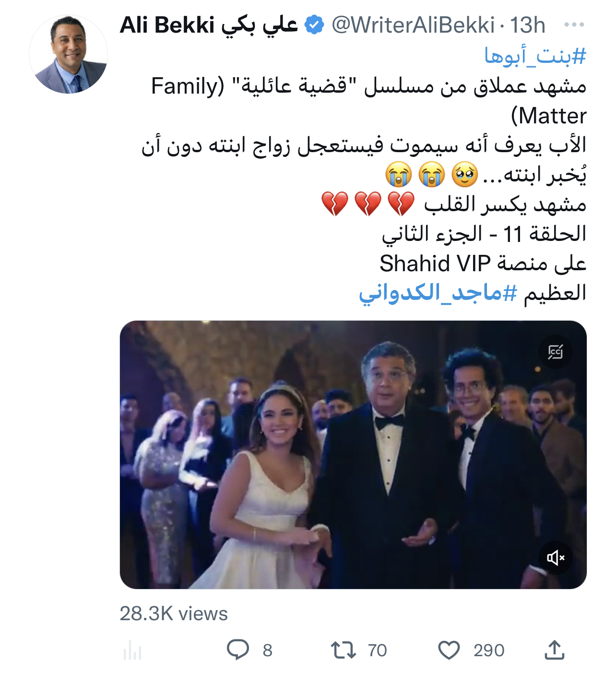Click the Ali Bekki display name
Viewport: 616px width, 685px height.
point(209,25)
